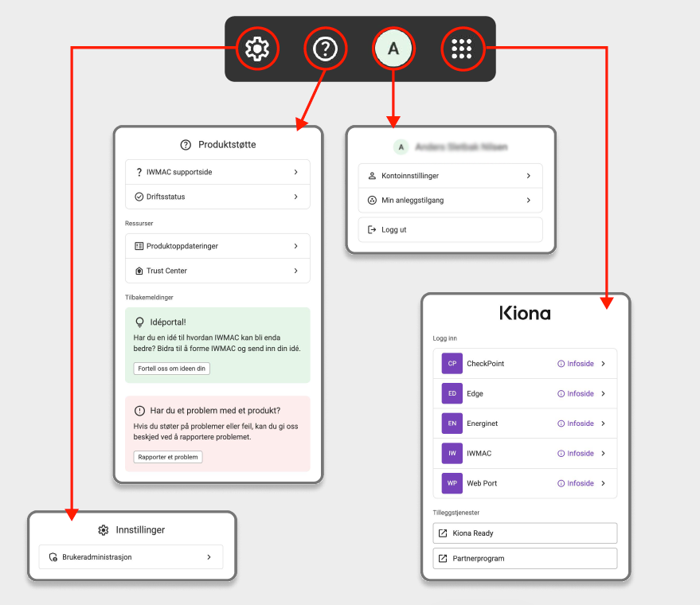Select the Brukeradministrasjon menu entry
This screenshot has height=605, width=700.
click(x=131, y=557)
